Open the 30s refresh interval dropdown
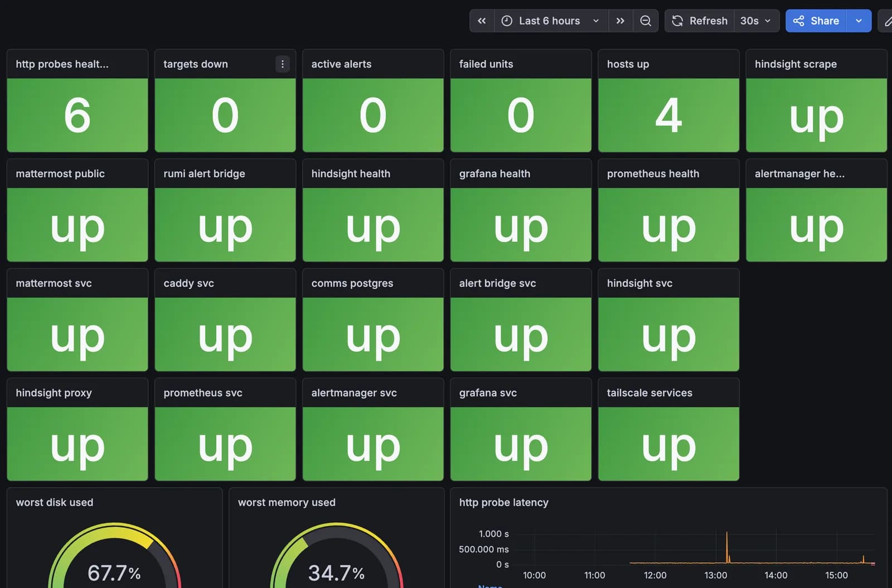The width and height of the screenshot is (892, 588). 756,21
